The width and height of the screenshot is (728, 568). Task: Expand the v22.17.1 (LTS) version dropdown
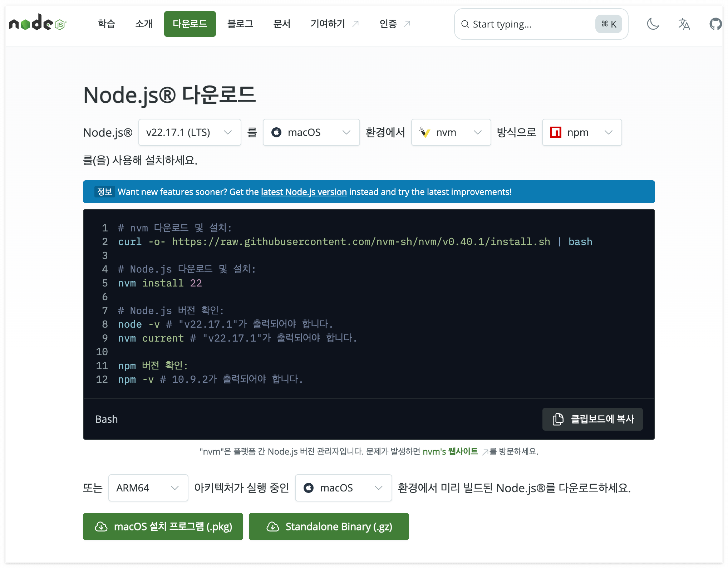click(x=190, y=132)
